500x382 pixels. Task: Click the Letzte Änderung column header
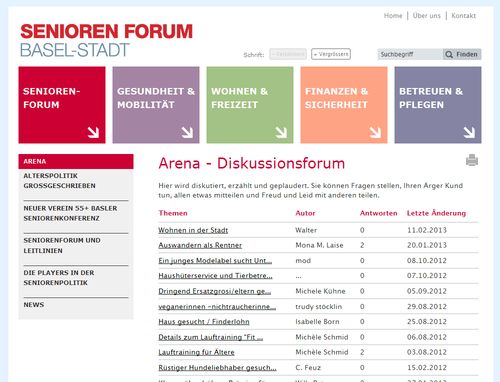[x=436, y=213]
